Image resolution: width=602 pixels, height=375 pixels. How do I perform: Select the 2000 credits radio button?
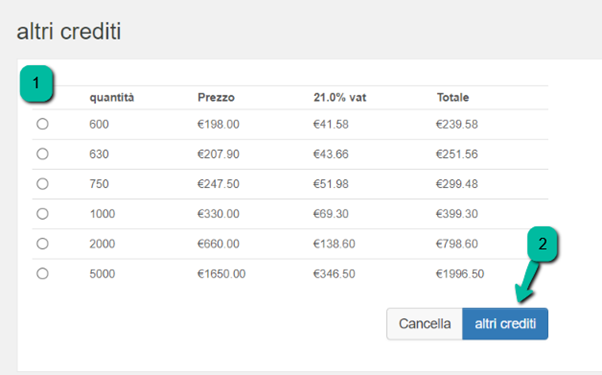(x=42, y=243)
